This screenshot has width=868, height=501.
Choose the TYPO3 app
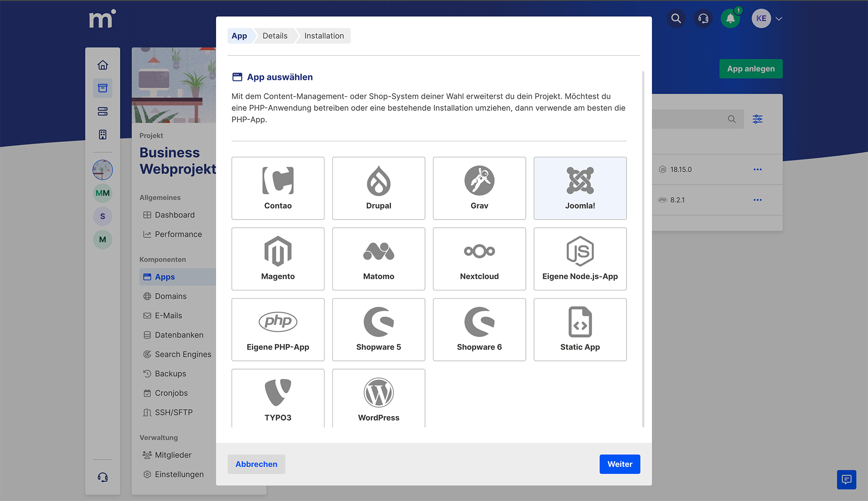pos(278,398)
